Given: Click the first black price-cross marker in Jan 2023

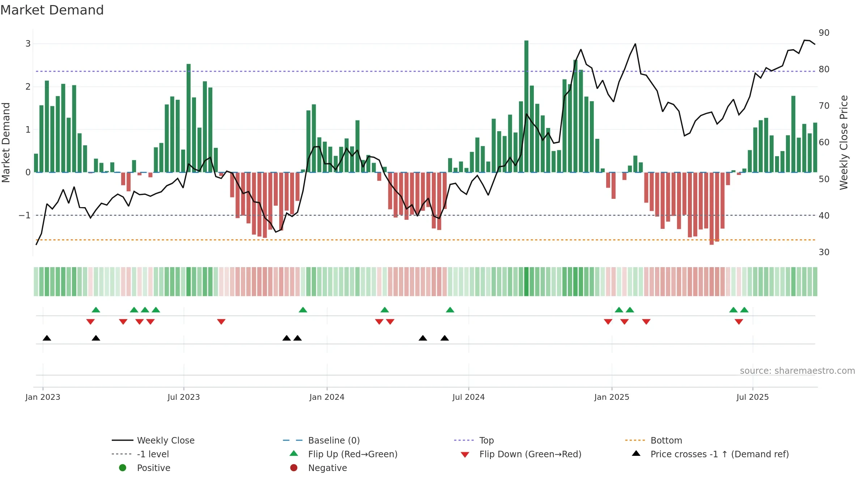Looking at the screenshot, I should [x=47, y=338].
